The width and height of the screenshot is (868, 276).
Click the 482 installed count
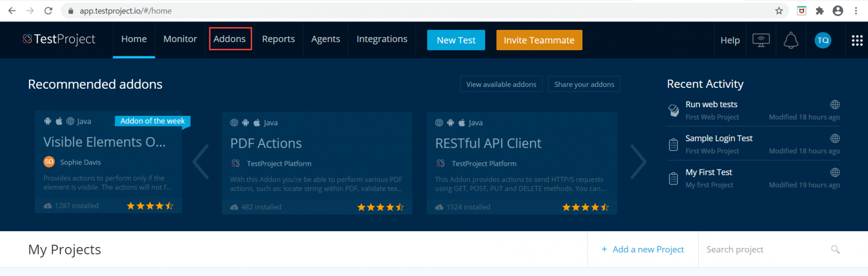tap(261, 207)
